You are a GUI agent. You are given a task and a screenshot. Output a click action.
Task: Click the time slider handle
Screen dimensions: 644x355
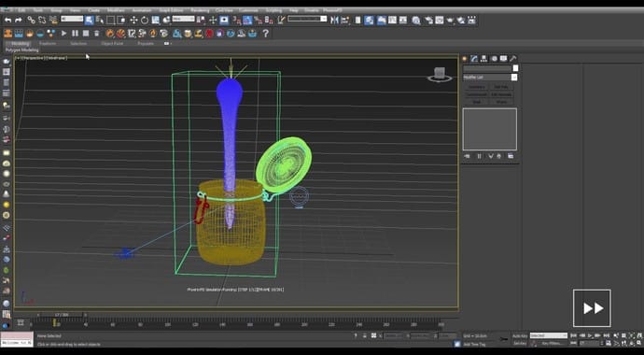pos(62,315)
